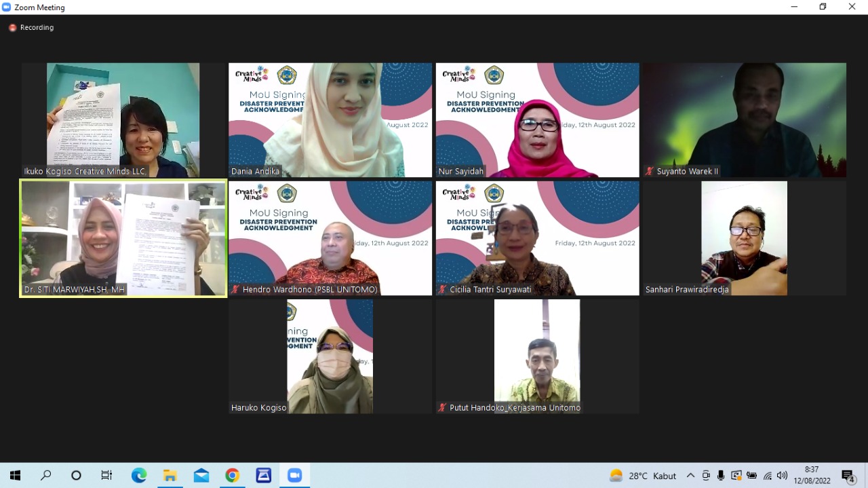The height and width of the screenshot is (488, 868).
Task: Click the "Zoom Meeting" window title text
Action: pos(39,7)
